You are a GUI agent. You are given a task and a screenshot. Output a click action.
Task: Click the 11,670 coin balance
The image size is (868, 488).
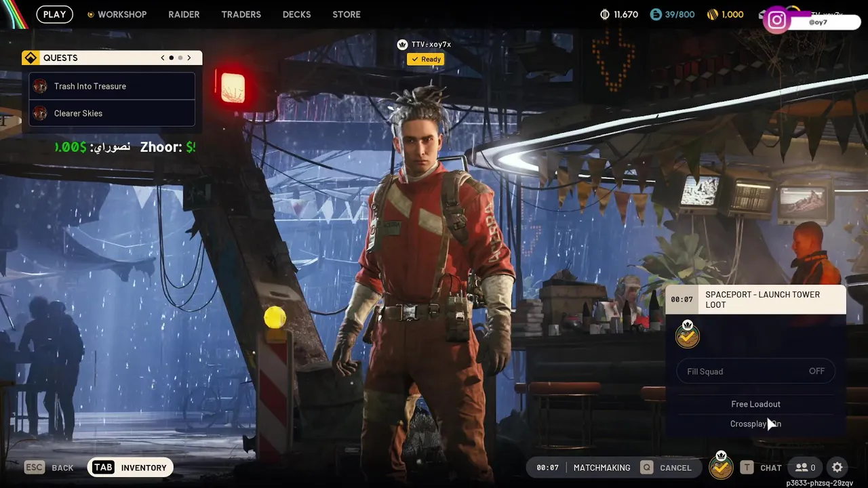point(625,14)
